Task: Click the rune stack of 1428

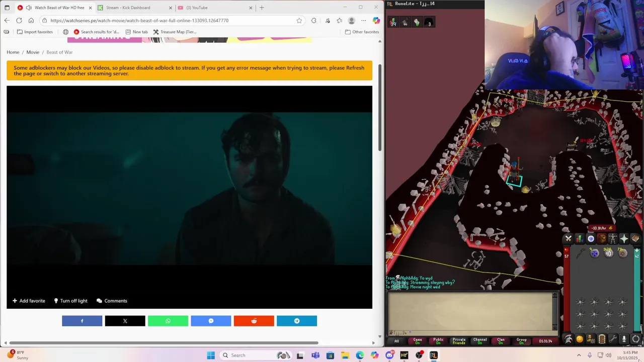Action: click(609, 253)
